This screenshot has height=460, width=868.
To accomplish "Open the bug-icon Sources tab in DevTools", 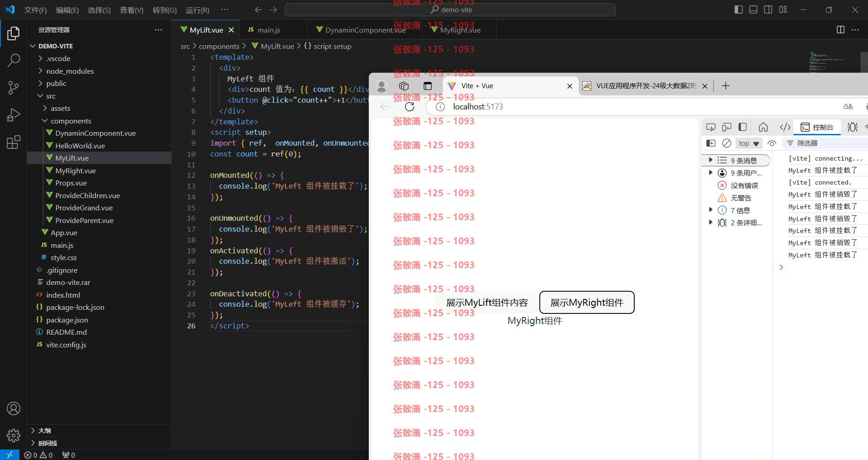I will (853, 127).
